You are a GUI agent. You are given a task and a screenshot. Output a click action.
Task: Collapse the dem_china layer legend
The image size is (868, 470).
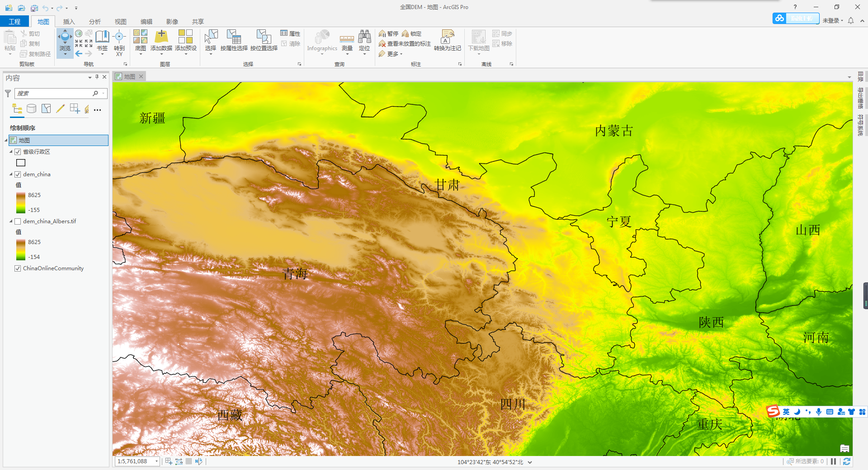11,174
